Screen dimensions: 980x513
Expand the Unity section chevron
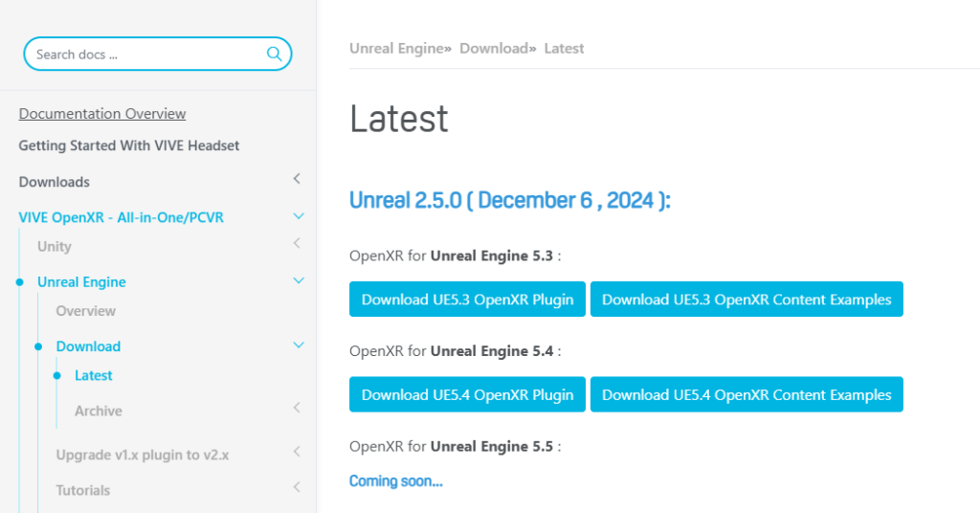pos(298,243)
